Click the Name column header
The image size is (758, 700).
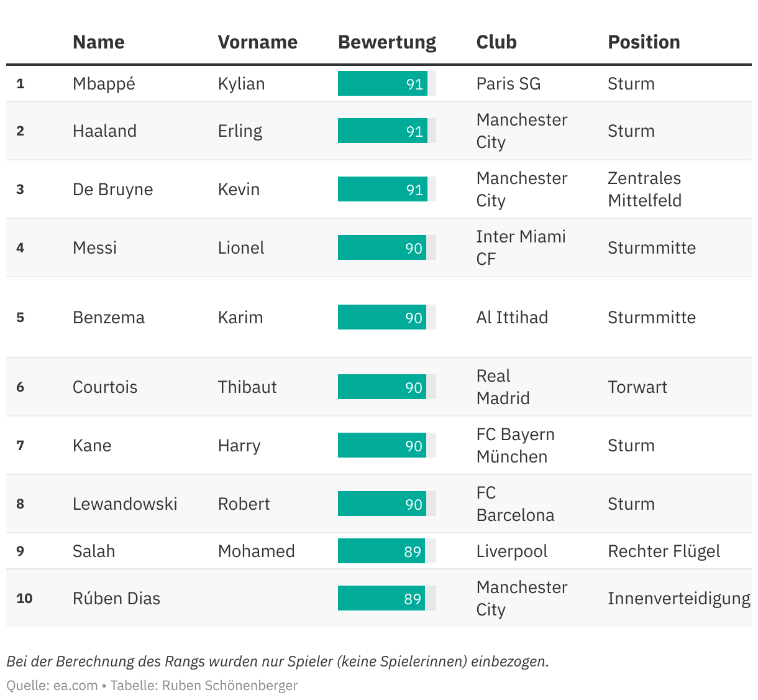coord(98,42)
